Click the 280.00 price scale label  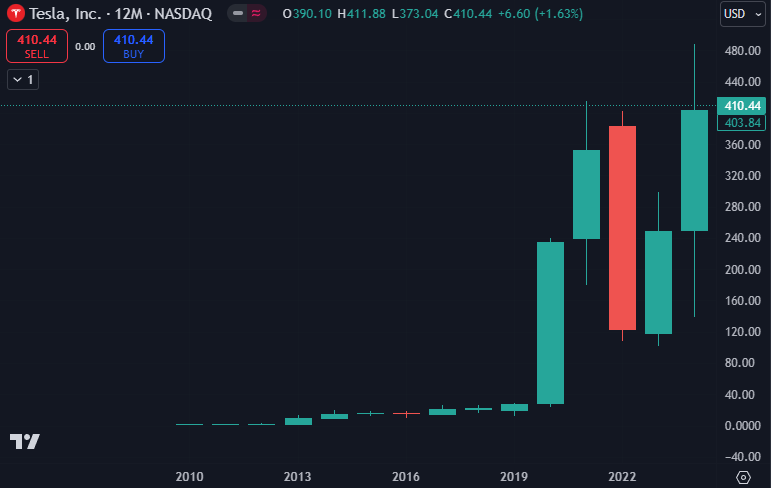click(742, 207)
